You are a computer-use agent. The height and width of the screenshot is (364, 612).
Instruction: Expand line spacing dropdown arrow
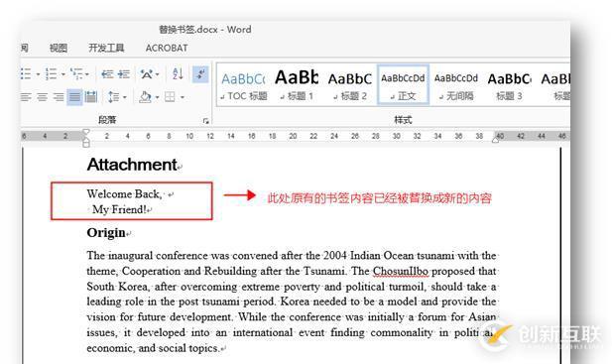click(x=125, y=97)
